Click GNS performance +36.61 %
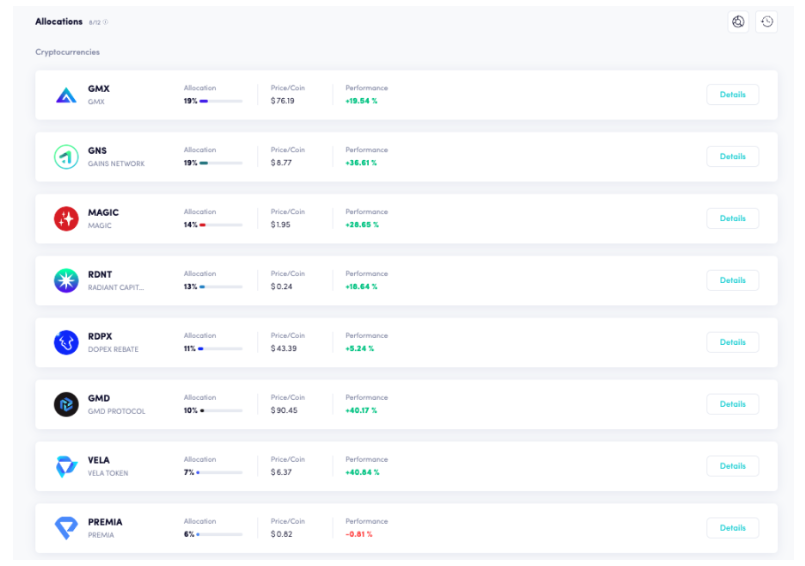 click(361, 163)
